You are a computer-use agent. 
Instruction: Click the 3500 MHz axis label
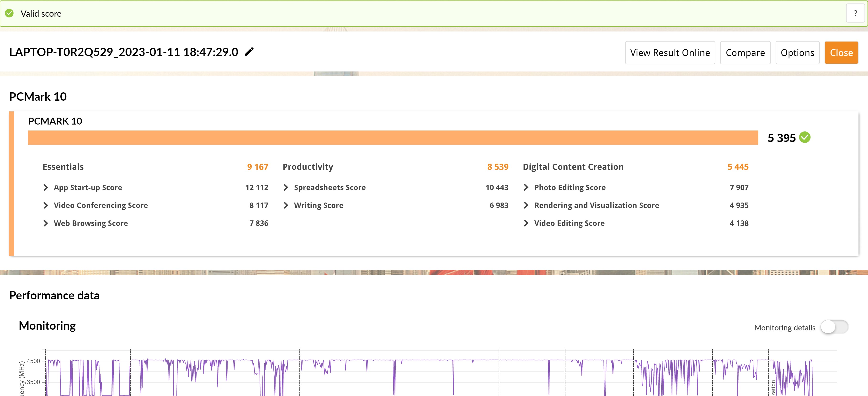[x=33, y=382]
